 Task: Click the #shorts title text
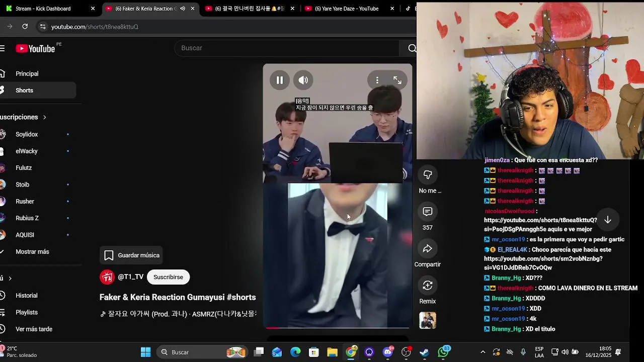pyautogui.click(x=242, y=297)
